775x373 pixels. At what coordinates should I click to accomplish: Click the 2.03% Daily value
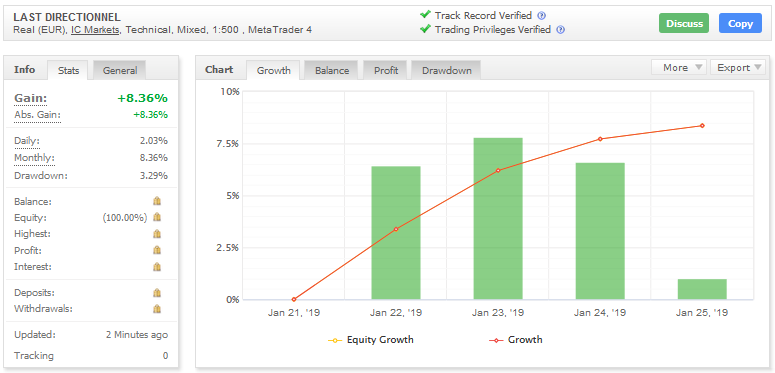pos(154,141)
